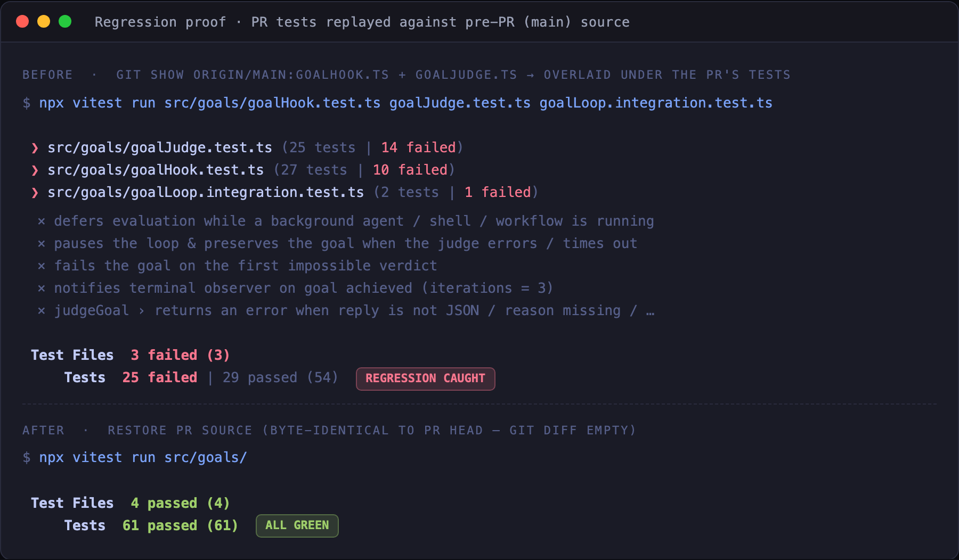959x560 pixels.
Task: Click the AFTER section header label
Action: click(43, 430)
